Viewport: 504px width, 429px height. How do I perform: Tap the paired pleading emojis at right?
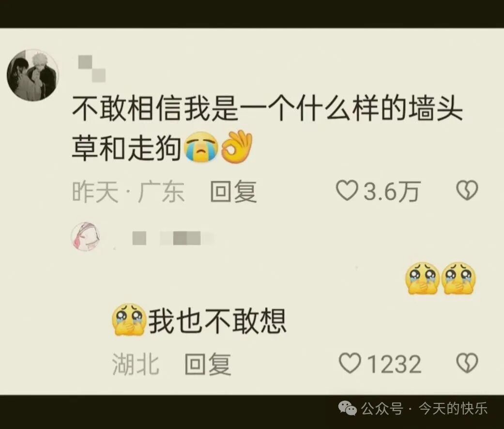(441, 278)
